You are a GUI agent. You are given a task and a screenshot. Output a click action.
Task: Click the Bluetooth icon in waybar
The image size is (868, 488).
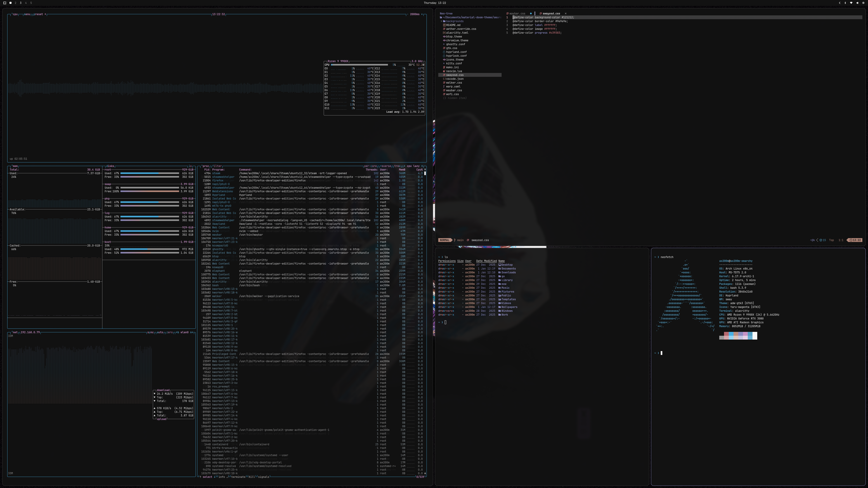[x=845, y=3]
